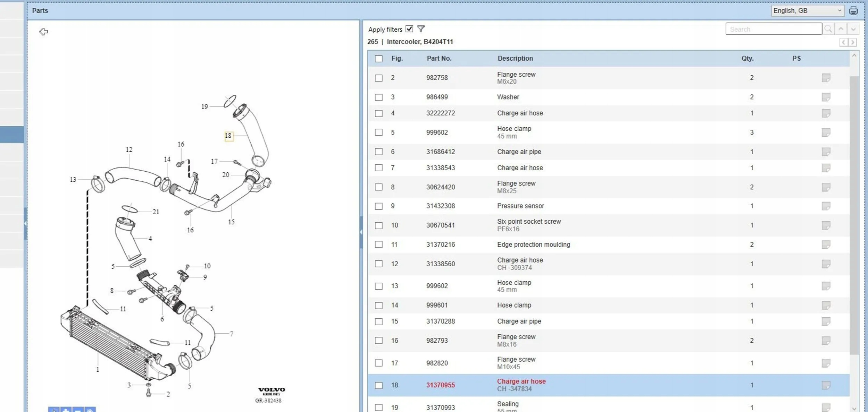Click inside the Search field
The image size is (868, 412).
click(773, 29)
